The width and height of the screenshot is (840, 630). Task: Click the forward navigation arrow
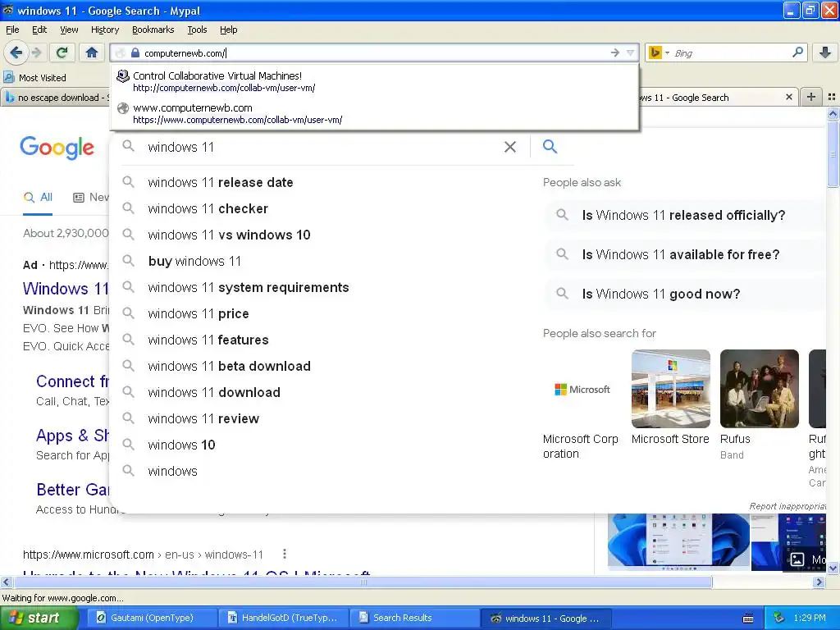tap(36, 52)
